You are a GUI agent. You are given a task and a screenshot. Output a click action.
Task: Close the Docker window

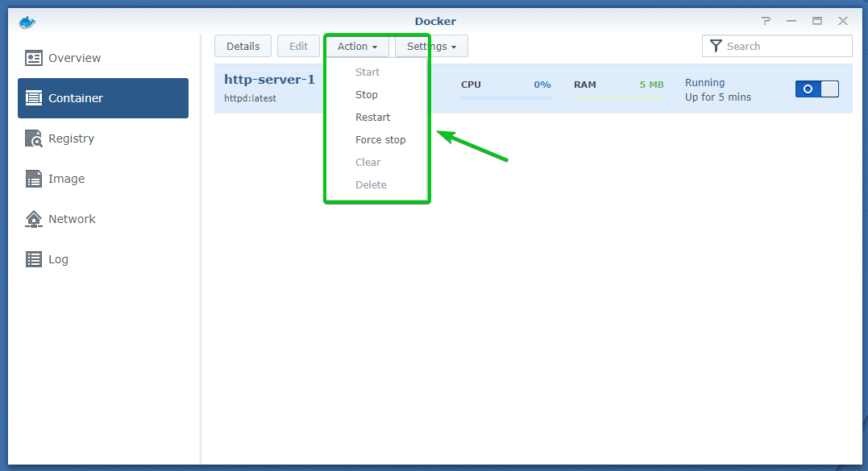(842, 21)
